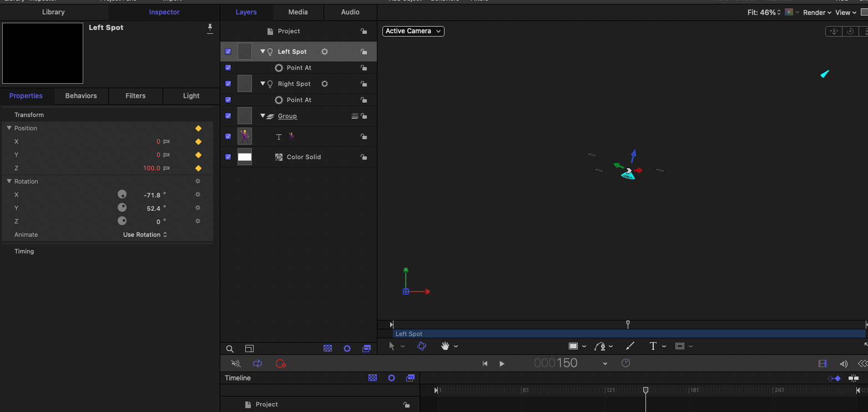
Task: Disable the Point At behavior under Right Spot
Action: coord(228,100)
